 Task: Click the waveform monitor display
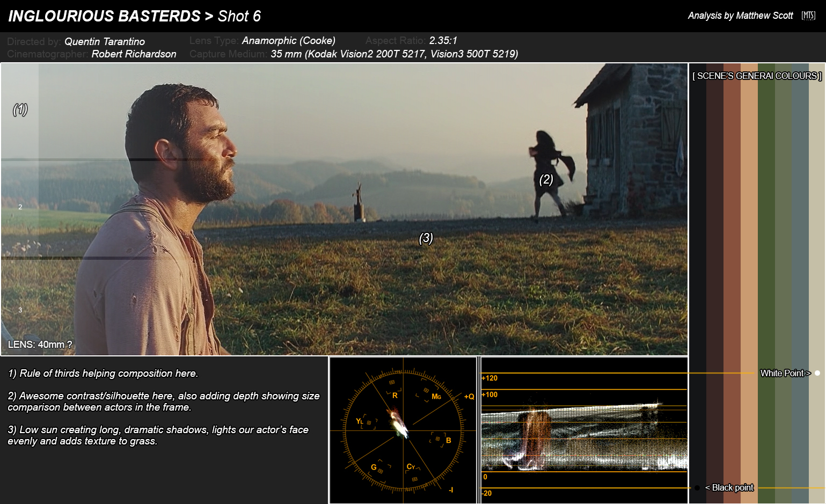(x=584, y=430)
